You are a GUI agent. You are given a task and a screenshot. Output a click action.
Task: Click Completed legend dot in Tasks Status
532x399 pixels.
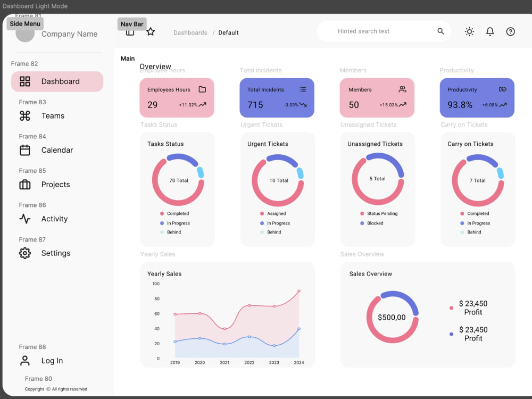pos(162,213)
